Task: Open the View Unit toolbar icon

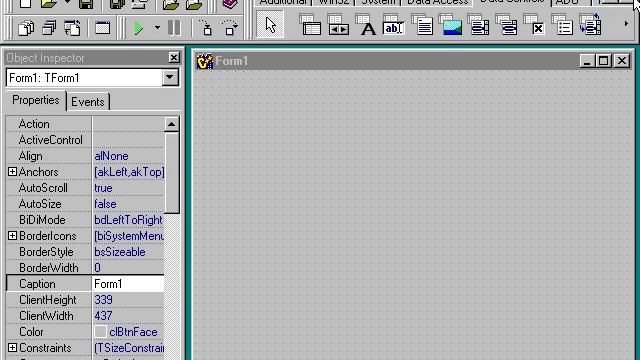Action: (x=26, y=28)
